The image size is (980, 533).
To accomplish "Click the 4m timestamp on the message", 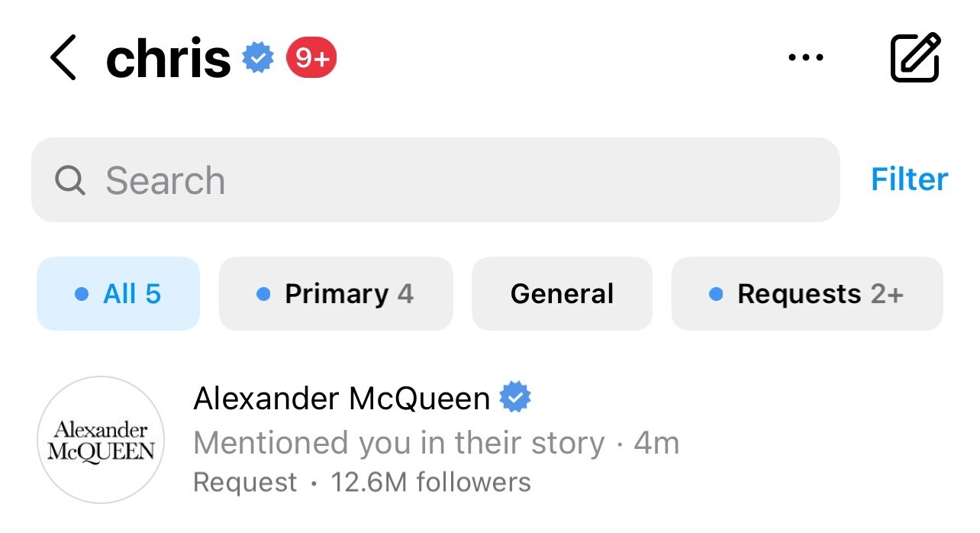I will [x=656, y=443].
